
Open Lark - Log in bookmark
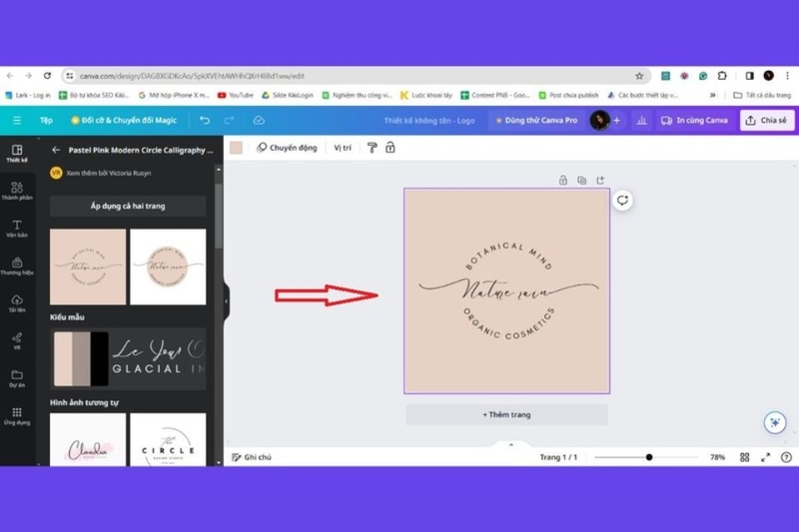28,95
